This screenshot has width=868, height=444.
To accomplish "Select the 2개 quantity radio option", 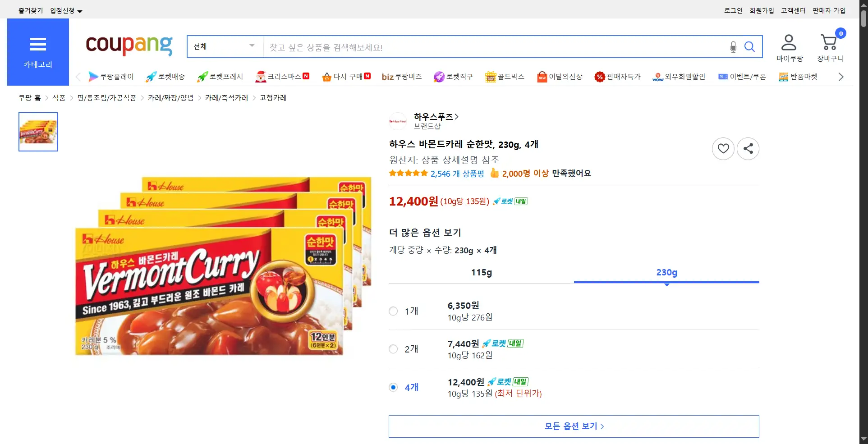I will pos(393,349).
